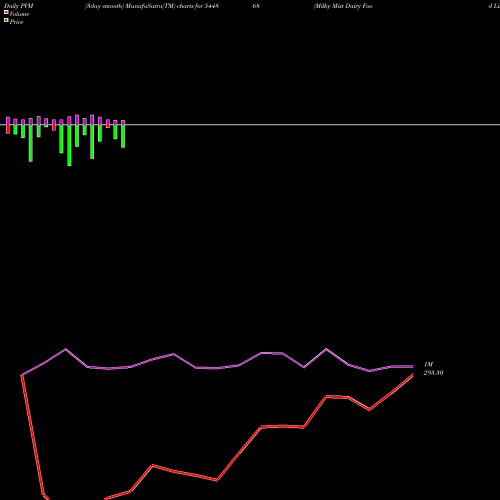
Task: Select the 'Volume' legend label
Action: (x=19, y=14)
